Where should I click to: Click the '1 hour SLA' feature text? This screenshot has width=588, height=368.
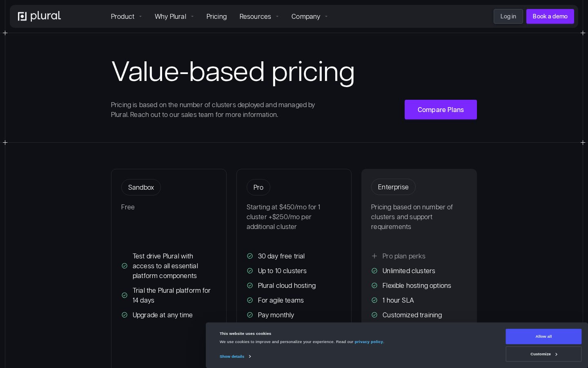pyautogui.click(x=398, y=300)
